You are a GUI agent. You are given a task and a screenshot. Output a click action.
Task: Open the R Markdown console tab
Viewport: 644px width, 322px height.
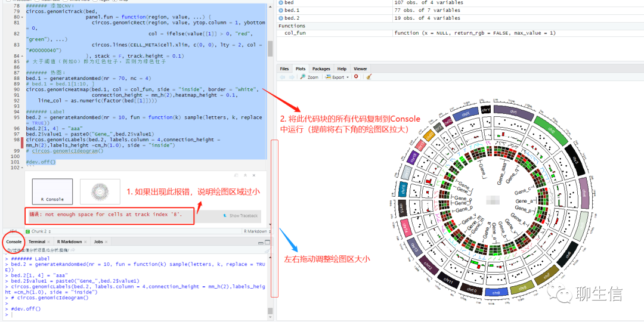(x=69, y=242)
